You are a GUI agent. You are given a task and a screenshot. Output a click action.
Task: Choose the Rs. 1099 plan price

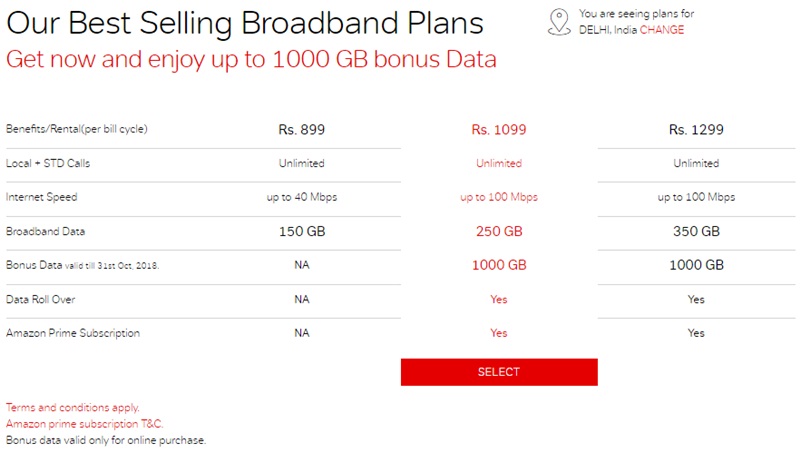coord(498,130)
